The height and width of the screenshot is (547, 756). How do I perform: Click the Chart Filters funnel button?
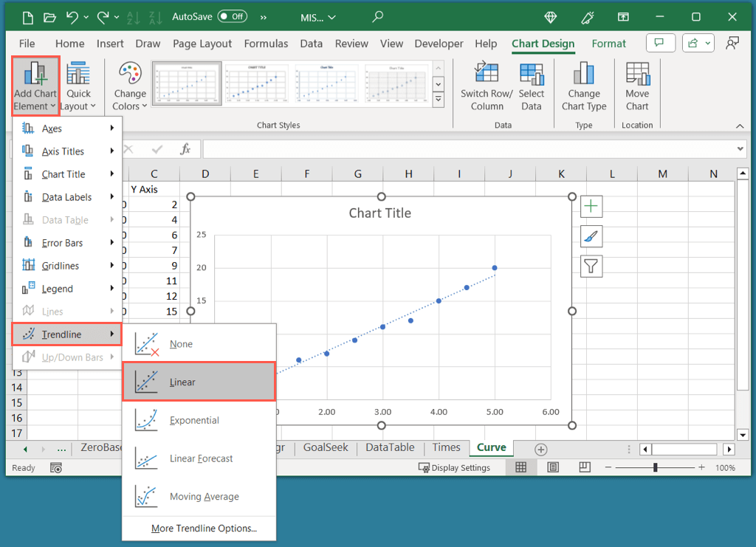[x=591, y=266]
